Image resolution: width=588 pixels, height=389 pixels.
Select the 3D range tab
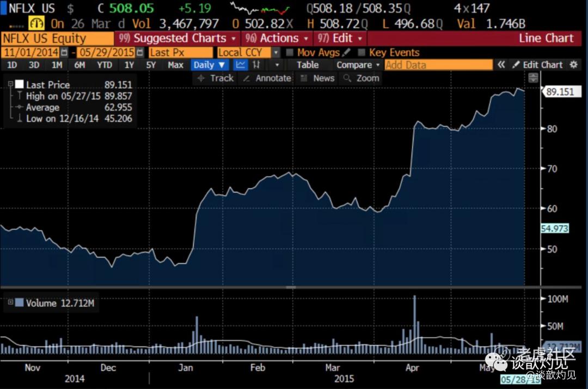pos(34,65)
